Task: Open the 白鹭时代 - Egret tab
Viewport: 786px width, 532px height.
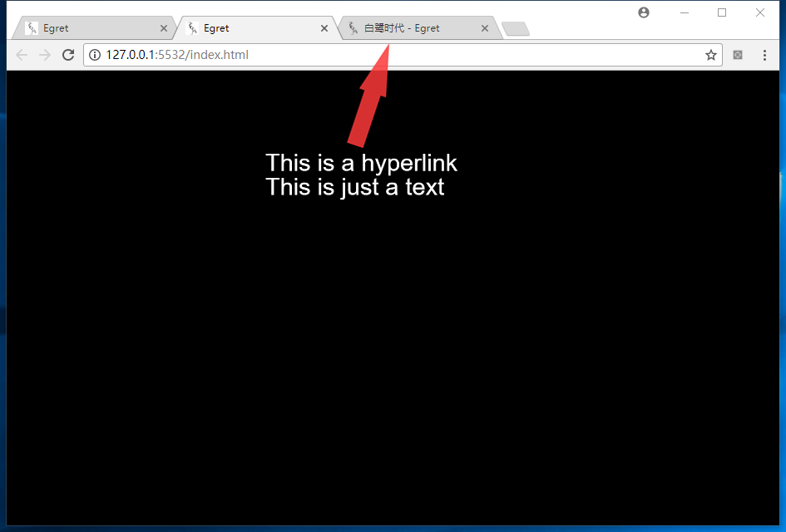Action: coord(408,28)
